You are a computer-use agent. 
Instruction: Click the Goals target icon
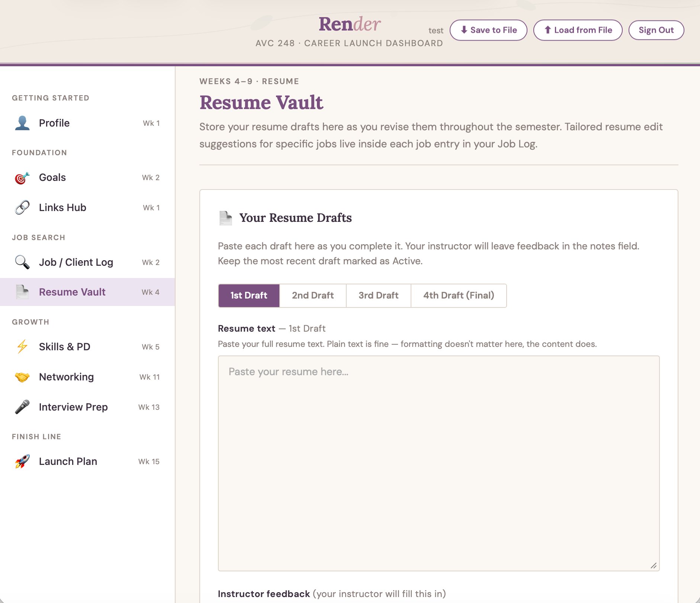[x=22, y=178]
